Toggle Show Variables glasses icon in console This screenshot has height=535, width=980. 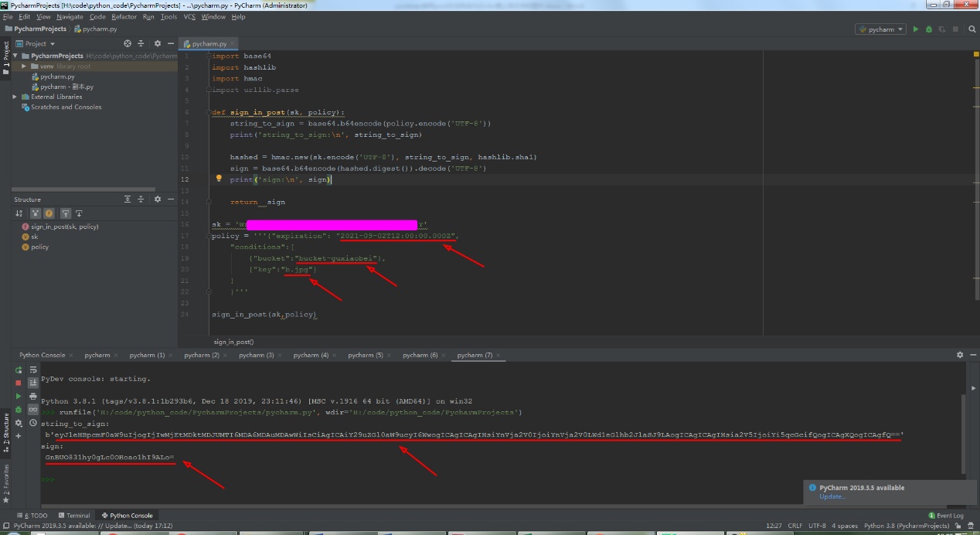point(33,410)
